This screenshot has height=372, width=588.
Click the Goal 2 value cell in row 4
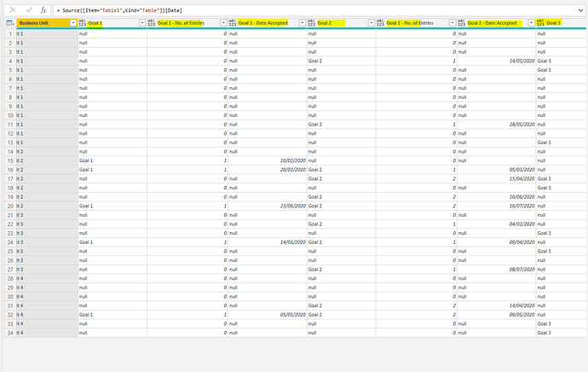pyautogui.click(x=342, y=61)
